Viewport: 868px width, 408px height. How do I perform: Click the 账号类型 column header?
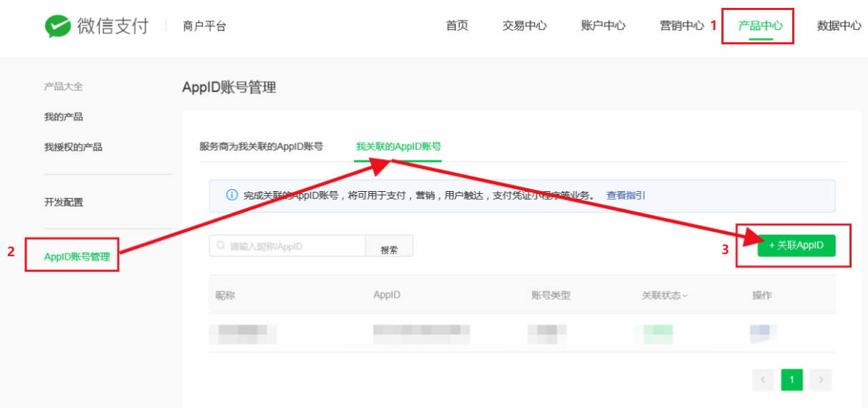click(551, 296)
